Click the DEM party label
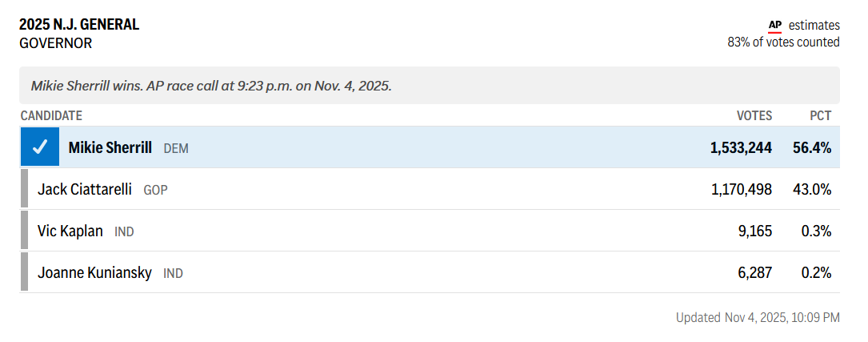 tap(176, 149)
